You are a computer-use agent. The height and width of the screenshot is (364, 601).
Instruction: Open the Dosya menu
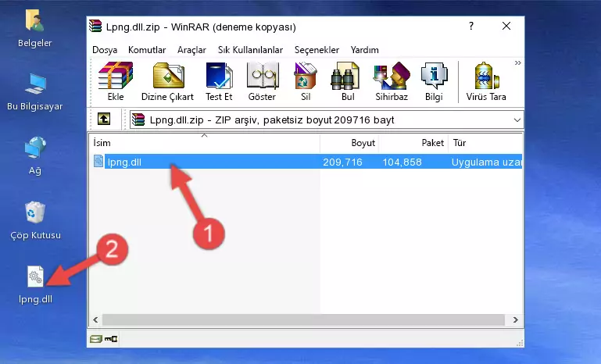pyautogui.click(x=105, y=50)
